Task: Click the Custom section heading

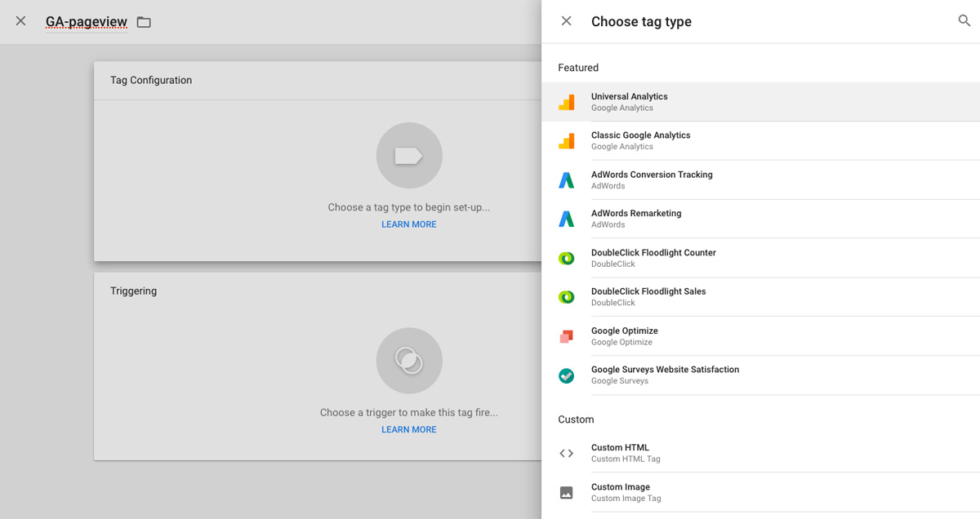Action: 576,419
